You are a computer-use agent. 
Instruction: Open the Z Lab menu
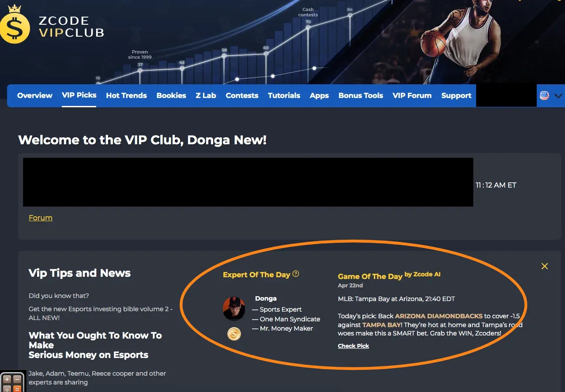pyautogui.click(x=206, y=95)
